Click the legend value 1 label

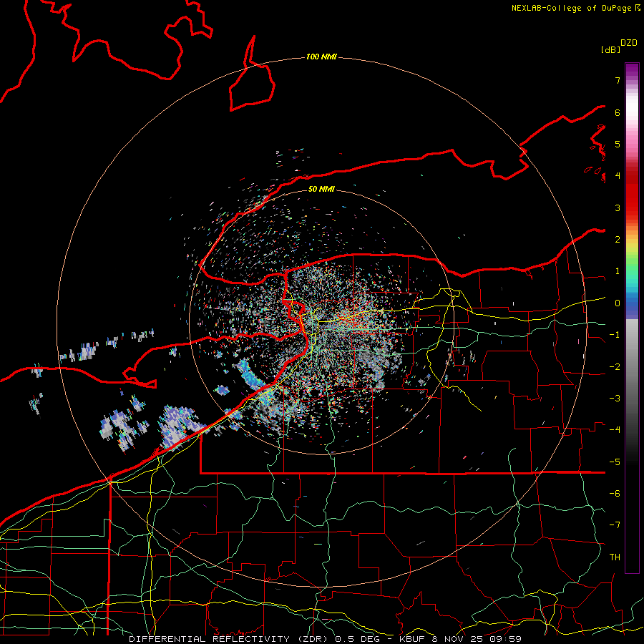point(618,271)
